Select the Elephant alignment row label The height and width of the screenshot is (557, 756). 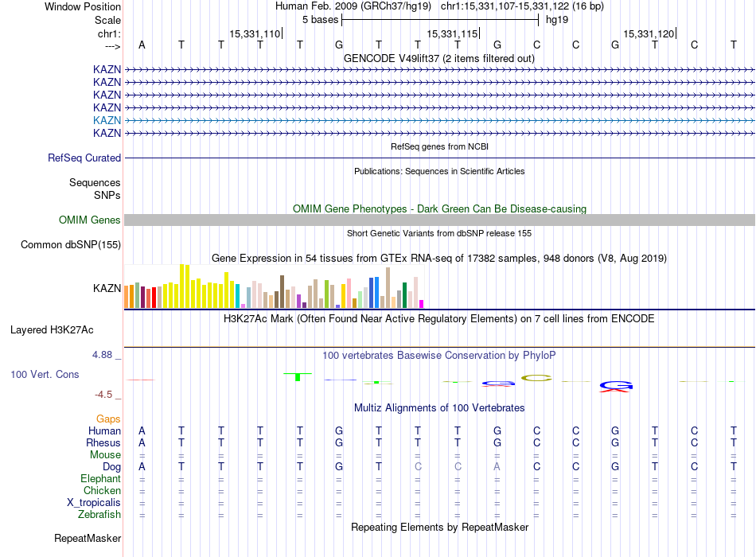pyautogui.click(x=101, y=478)
